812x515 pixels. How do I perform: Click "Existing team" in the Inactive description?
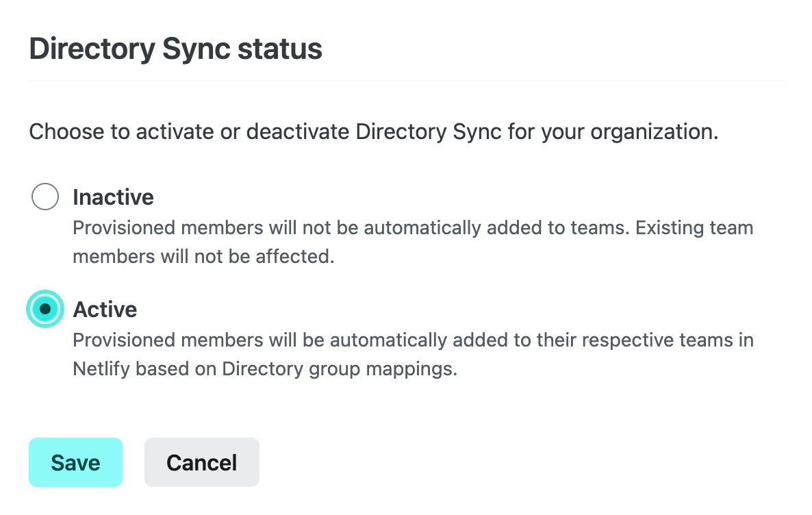pos(694,227)
